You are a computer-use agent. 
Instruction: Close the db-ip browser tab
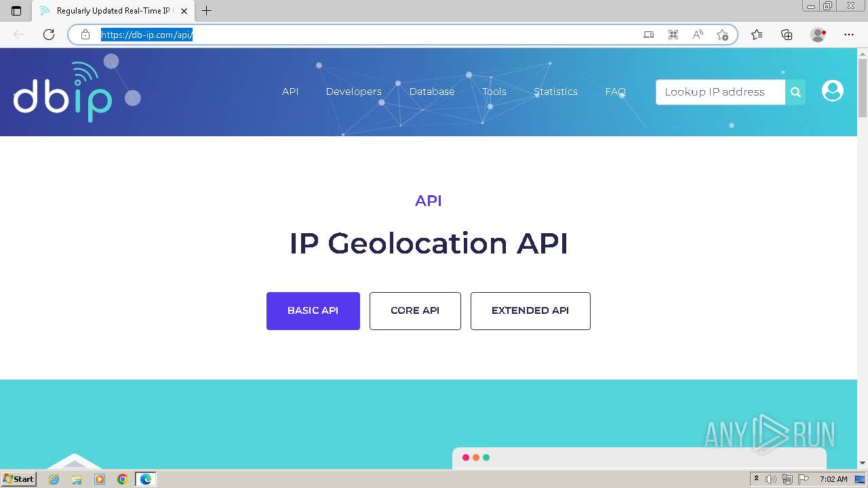(184, 11)
